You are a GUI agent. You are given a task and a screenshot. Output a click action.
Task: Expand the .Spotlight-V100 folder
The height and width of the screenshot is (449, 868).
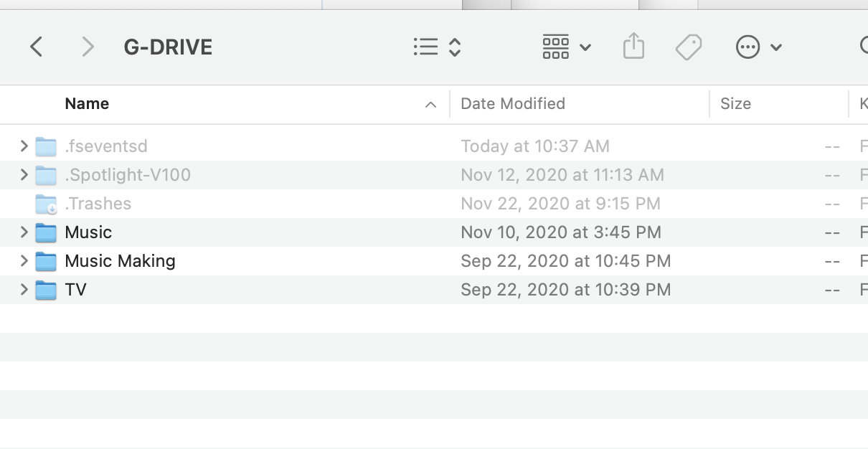click(24, 174)
